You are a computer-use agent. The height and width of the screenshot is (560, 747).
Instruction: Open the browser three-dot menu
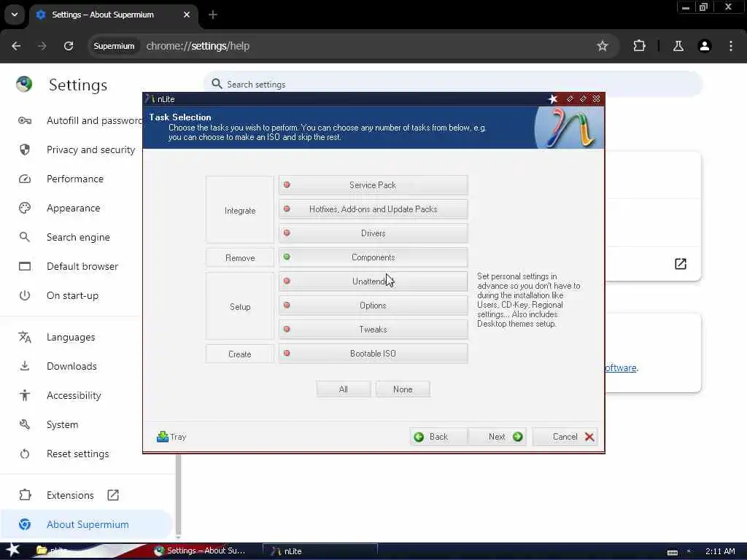click(x=731, y=46)
